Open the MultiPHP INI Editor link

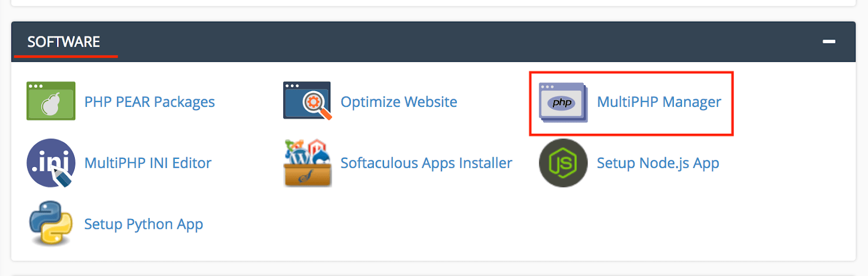click(x=148, y=163)
